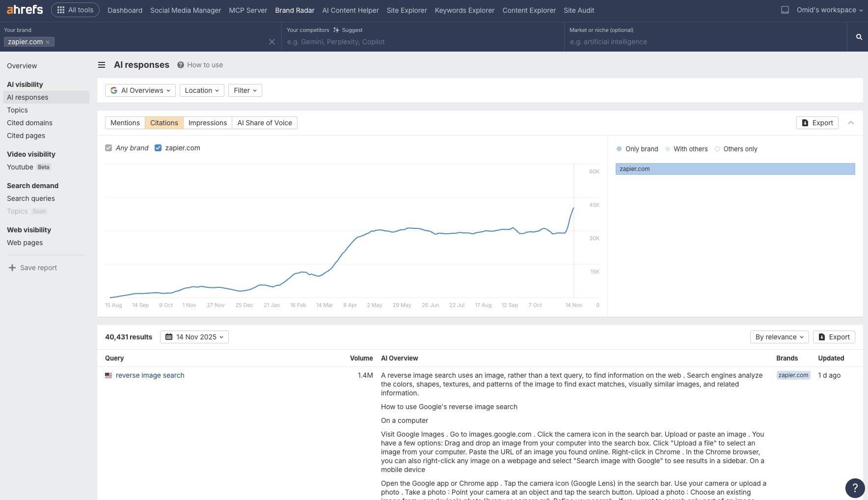The width and height of the screenshot is (868, 500).
Task: Click the search magnifier icon
Action: tap(859, 37)
